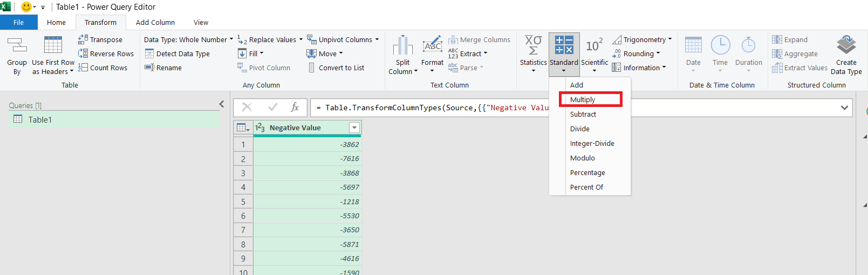The width and height of the screenshot is (868, 275).
Task: Select Percent Of option
Action: tap(590, 187)
